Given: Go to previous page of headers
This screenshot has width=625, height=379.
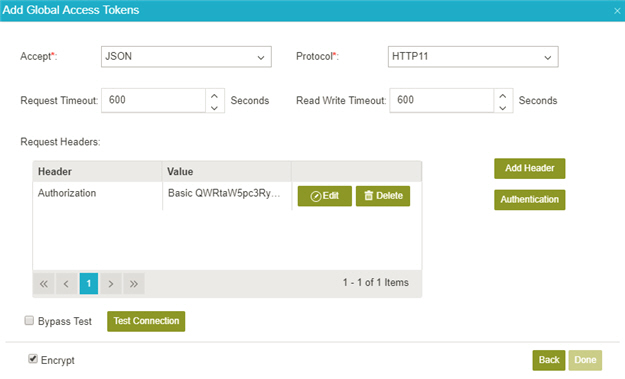Looking at the screenshot, I should (x=66, y=284).
